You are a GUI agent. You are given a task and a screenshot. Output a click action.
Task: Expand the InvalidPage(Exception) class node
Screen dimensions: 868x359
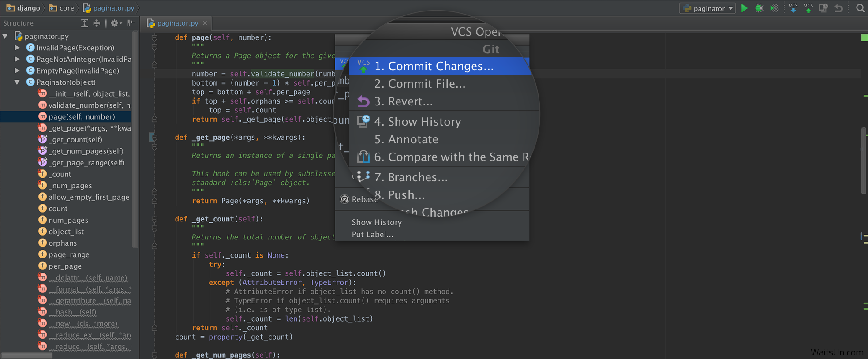[x=17, y=48]
